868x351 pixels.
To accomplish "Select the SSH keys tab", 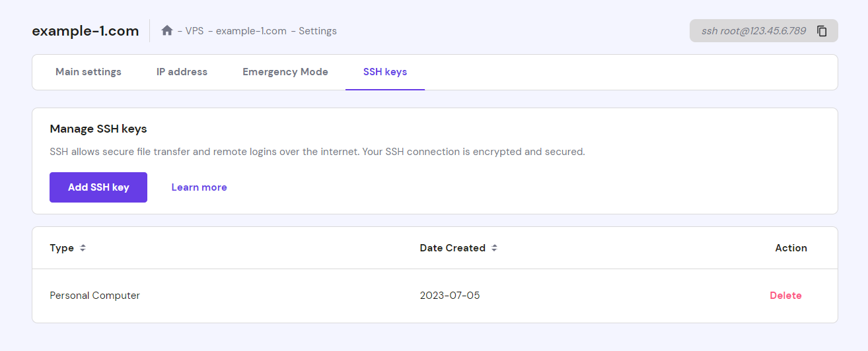I will (385, 72).
